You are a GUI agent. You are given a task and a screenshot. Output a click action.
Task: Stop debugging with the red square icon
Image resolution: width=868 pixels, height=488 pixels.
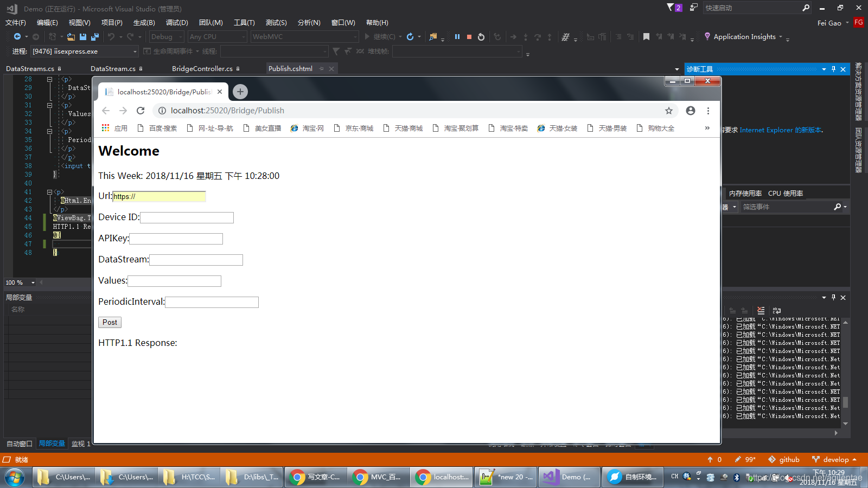pyautogui.click(x=469, y=36)
